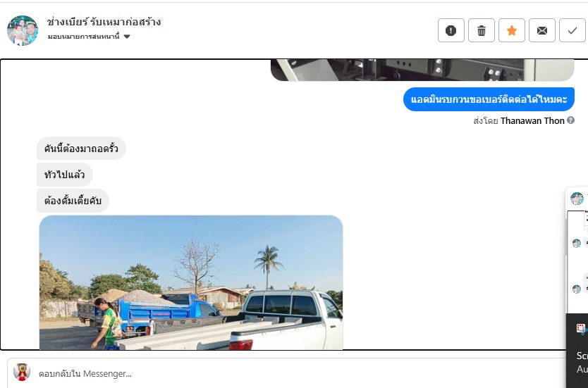Image resolution: width=588 pixels, height=388 pixels.
Task: Mark conversation as spam with exclamation icon
Action: (x=451, y=30)
